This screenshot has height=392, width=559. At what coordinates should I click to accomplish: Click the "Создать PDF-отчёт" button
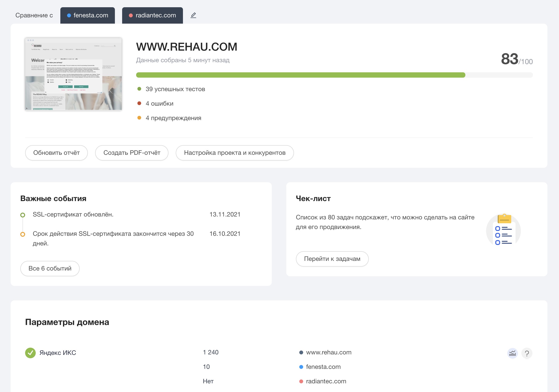132,153
